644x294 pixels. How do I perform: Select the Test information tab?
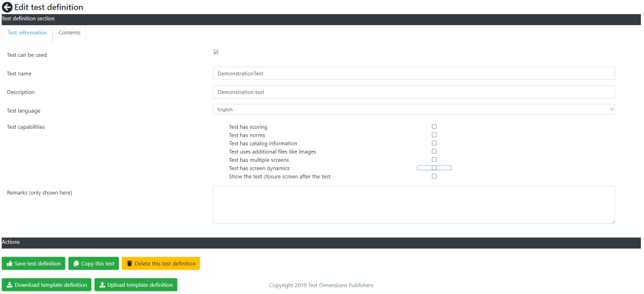click(27, 33)
